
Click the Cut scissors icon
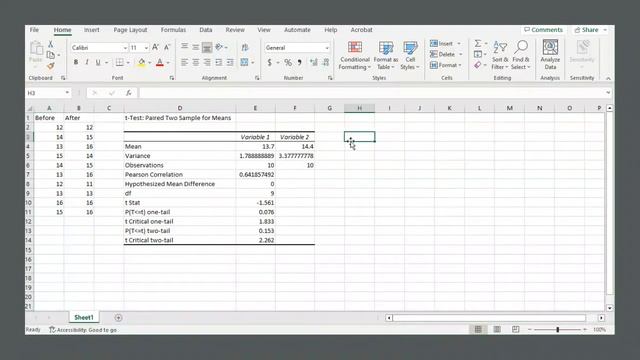tap(51, 44)
